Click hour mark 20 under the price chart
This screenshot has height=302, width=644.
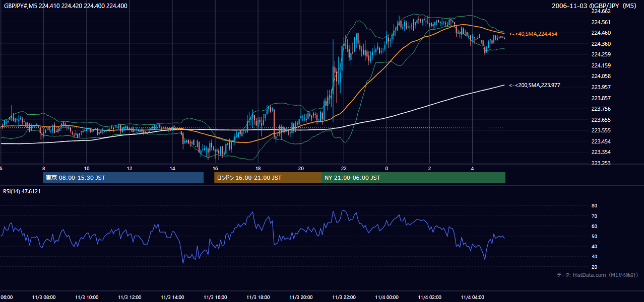pyautogui.click(x=301, y=168)
